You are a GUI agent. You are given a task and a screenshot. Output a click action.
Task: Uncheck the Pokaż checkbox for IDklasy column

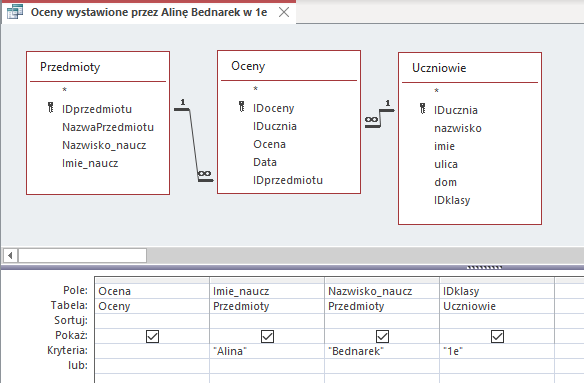pos(498,336)
